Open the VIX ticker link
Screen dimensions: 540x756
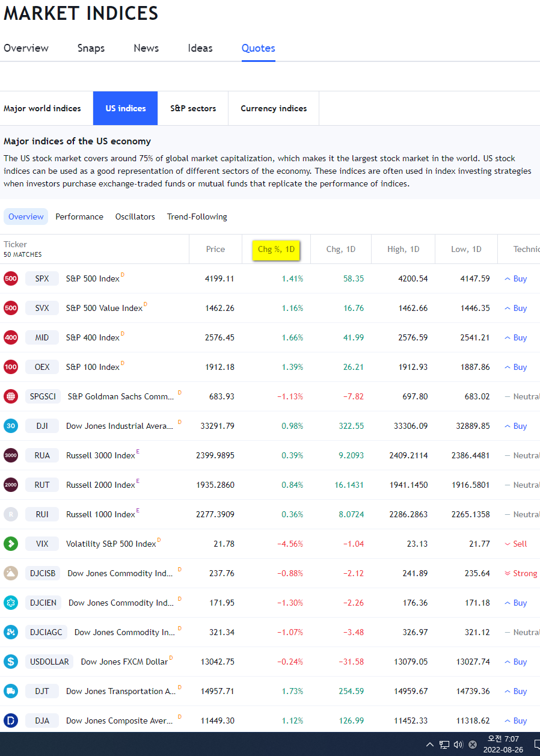42,544
